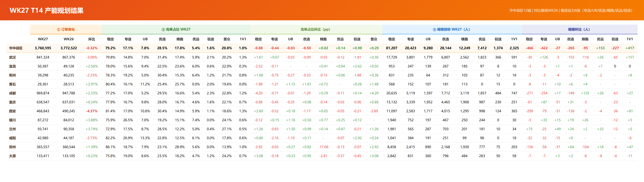Viewport: 644px width, 182px height.
Task: Click 太原's WK27 orders cell 133,411
Action: point(43,156)
